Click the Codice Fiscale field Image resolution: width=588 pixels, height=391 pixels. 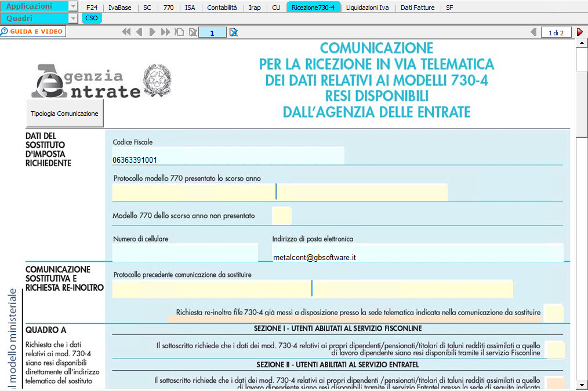(x=228, y=155)
